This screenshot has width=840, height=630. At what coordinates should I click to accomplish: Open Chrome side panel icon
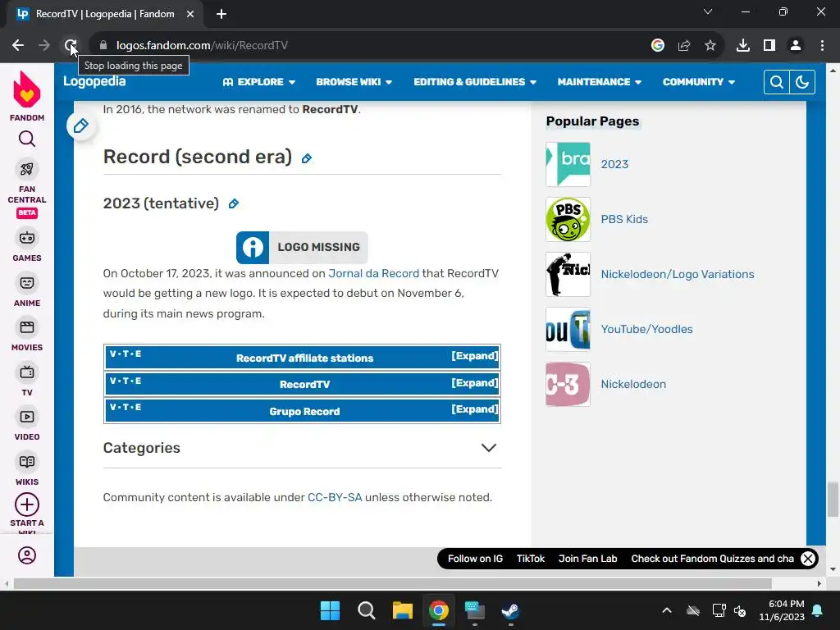pyautogui.click(x=769, y=46)
